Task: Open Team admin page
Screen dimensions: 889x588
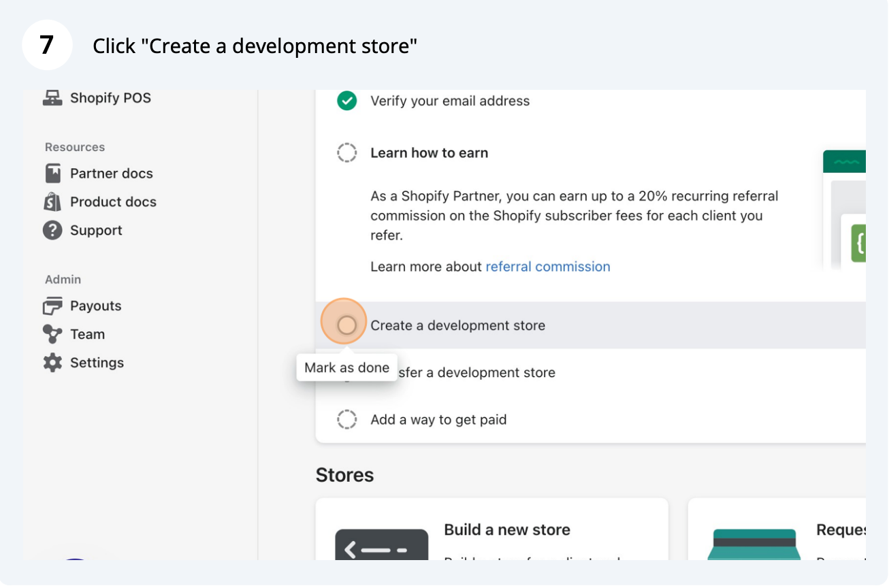Action: [87, 335]
